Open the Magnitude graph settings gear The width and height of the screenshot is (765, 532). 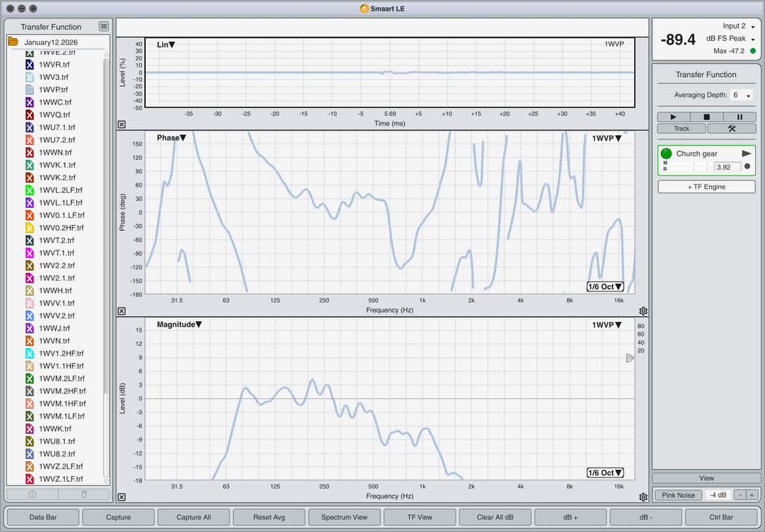coord(643,497)
